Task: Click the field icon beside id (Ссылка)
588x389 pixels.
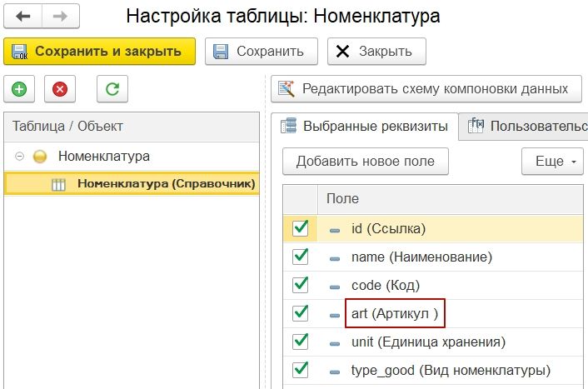Action: [x=335, y=231]
